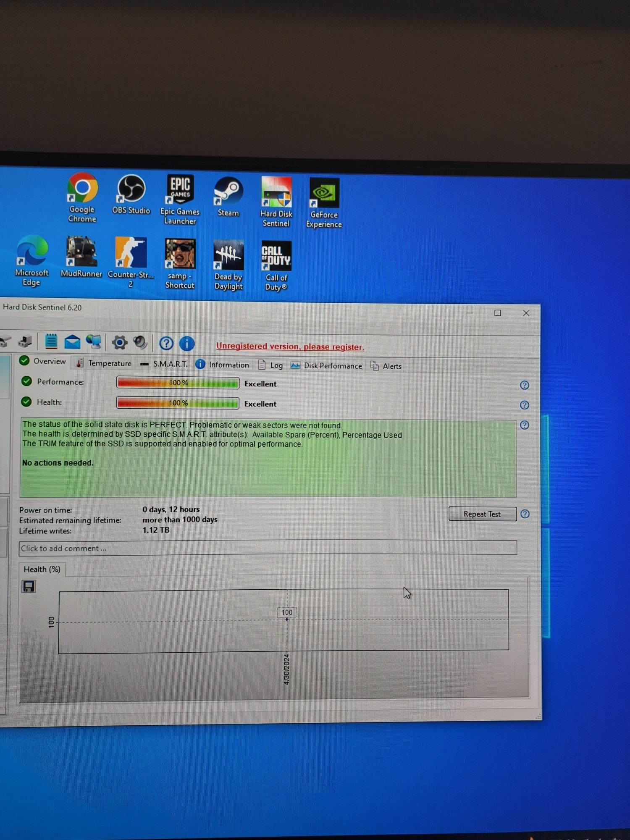This screenshot has width=630, height=840.
Task: Open GeForce Experience desktop icon
Action: pyautogui.click(x=324, y=203)
